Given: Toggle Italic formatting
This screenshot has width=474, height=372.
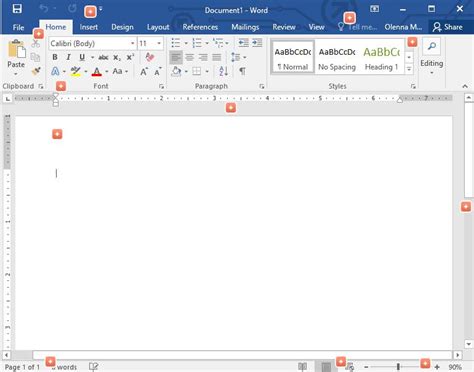Looking at the screenshot, I should tap(68, 57).
